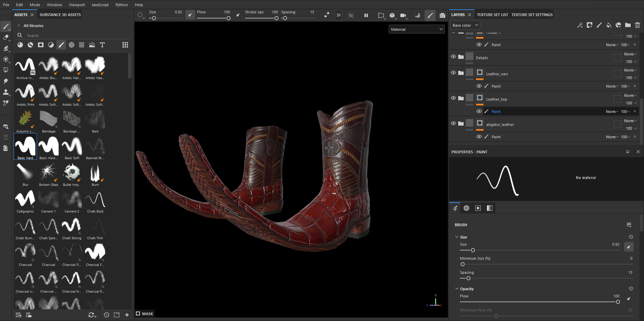Collapse the Opacity section in Brush properties
Image resolution: width=644 pixels, height=321 pixels.
[457, 289]
